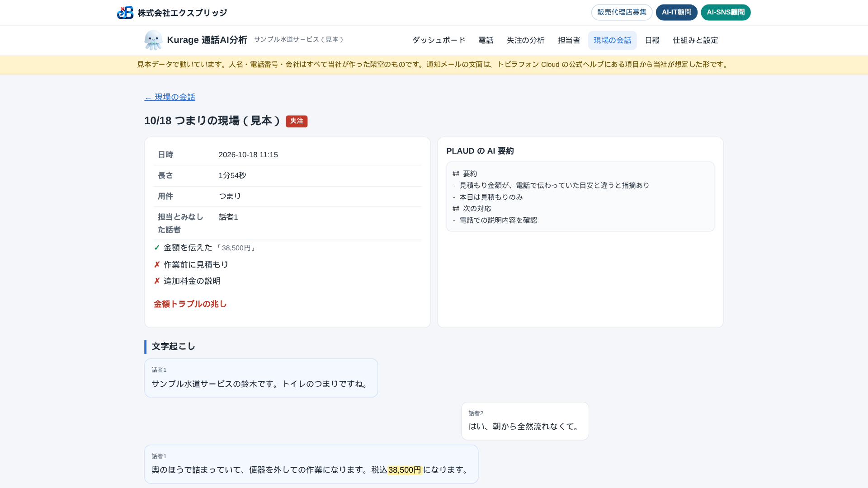
Task: Click the 文字起こし section heading
Action: [x=174, y=347]
